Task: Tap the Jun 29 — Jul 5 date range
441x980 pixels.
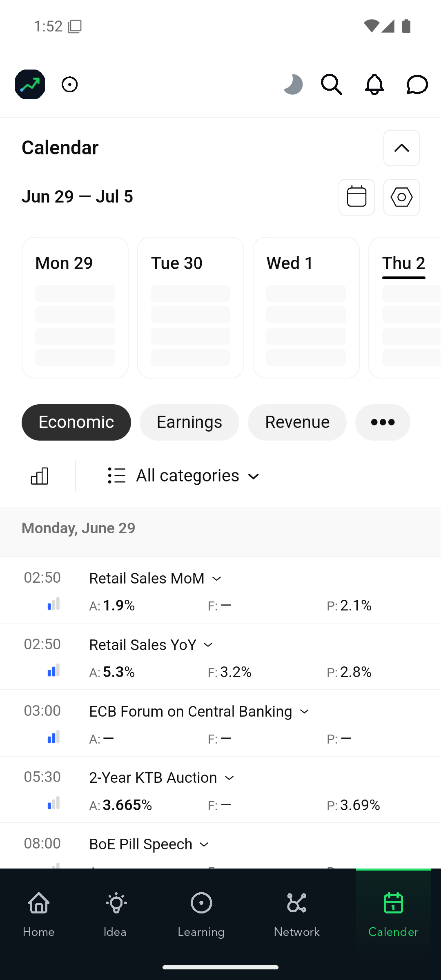Action: (77, 196)
